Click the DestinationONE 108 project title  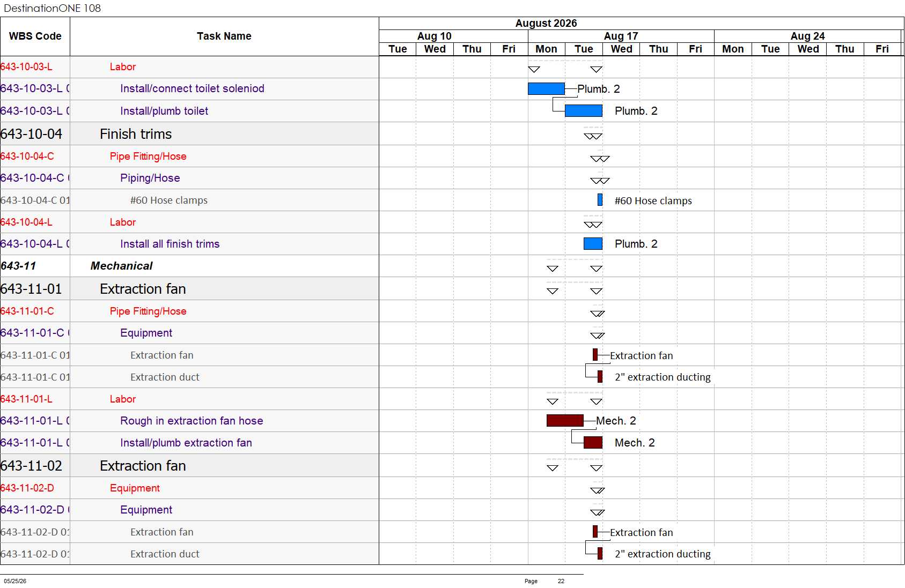(x=52, y=8)
